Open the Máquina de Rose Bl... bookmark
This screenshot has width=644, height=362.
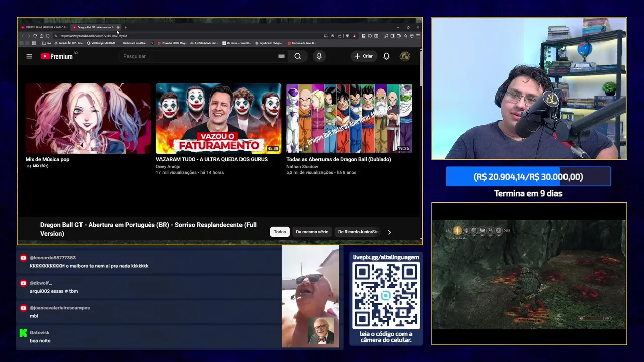click(301, 43)
